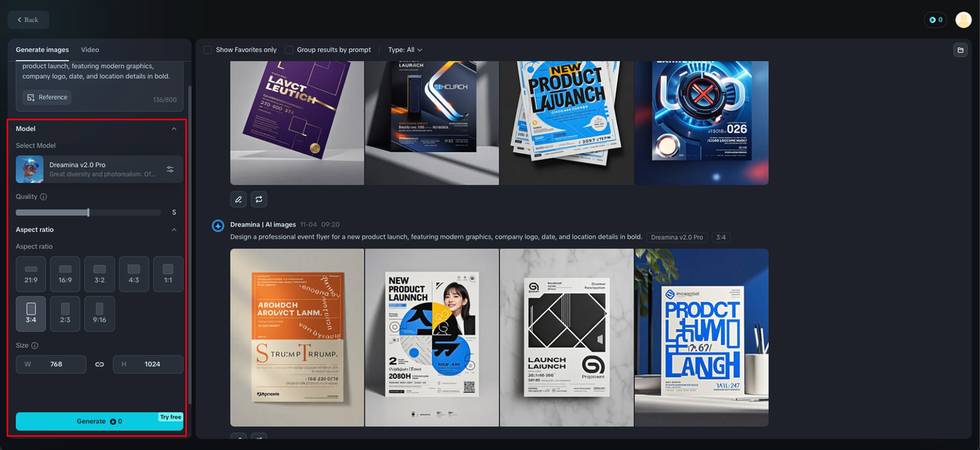Open the orange STRUMP TRUMP flyer thumbnail
The height and width of the screenshot is (450, 980).
click(297, 337)
